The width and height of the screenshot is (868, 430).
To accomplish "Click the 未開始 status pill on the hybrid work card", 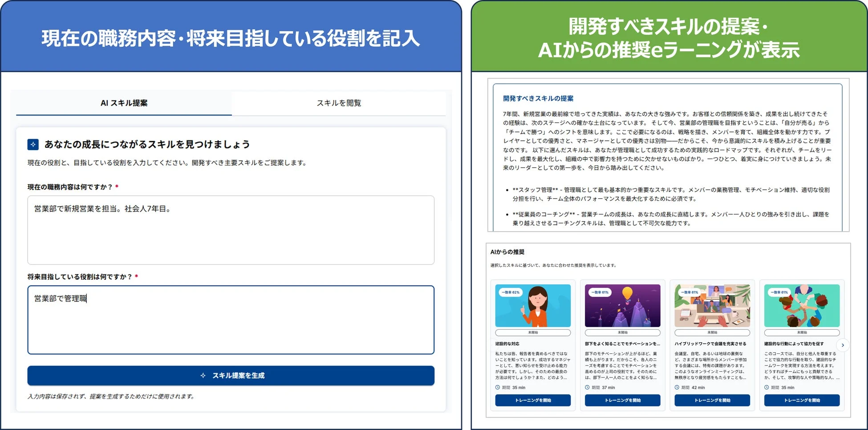I will click(712, 332).
